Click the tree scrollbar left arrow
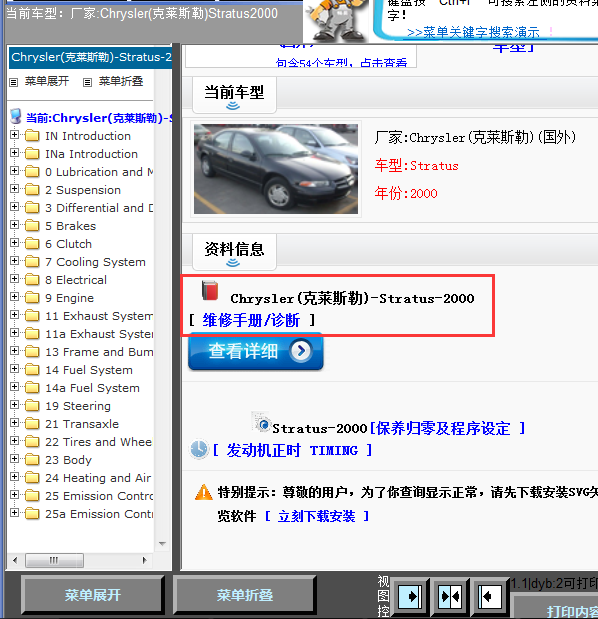The width and height of the screenshot is (598, 619). pos(15,560)
